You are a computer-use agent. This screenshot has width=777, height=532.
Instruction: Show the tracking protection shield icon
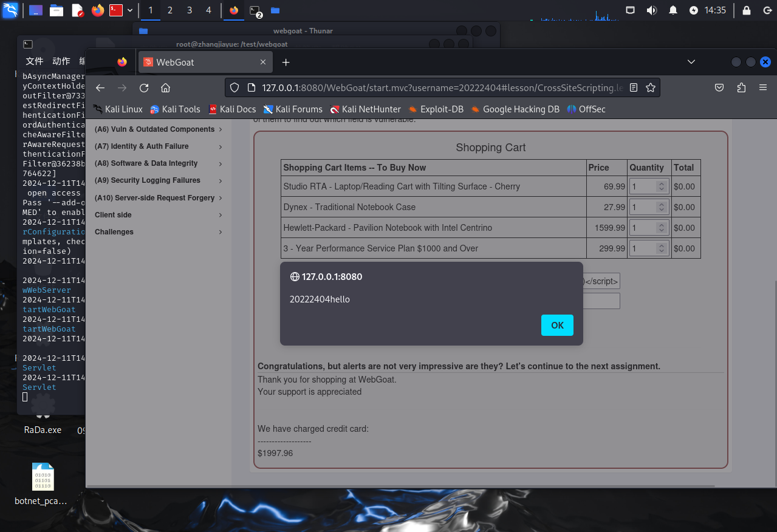pyautogui.click(x=236, y=87)
